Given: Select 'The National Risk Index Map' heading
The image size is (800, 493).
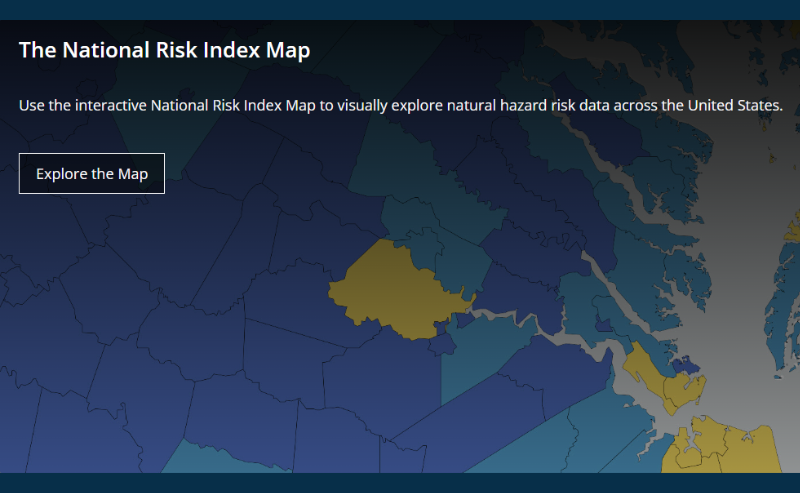Looking at the screenshot, I should (164, 50).
